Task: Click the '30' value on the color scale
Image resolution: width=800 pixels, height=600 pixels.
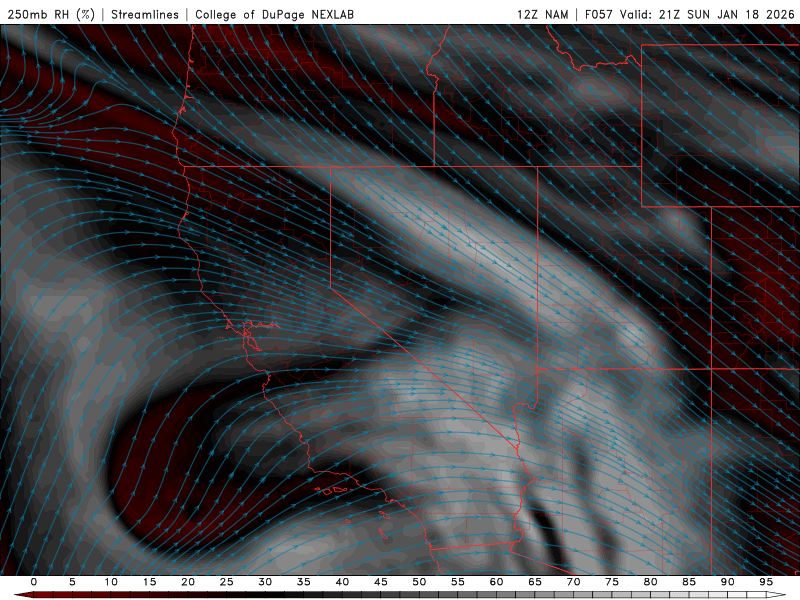Action: [x=265, y=582]
